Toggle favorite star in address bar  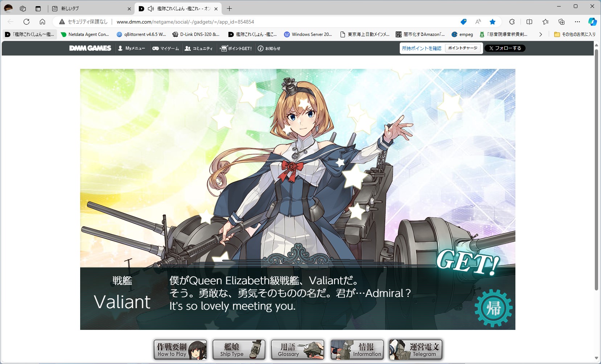click(x=493, y=22)
